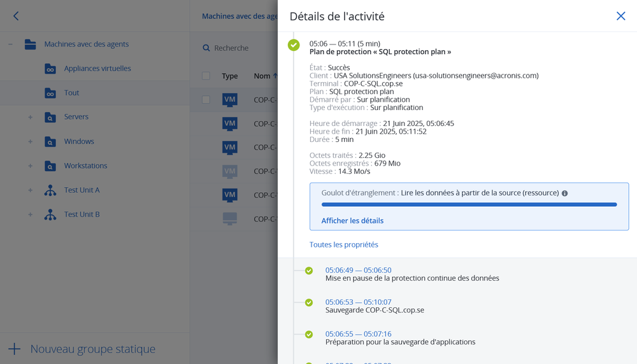
Task: Click the back arrow in the sidebar
Action: point(16,16)
